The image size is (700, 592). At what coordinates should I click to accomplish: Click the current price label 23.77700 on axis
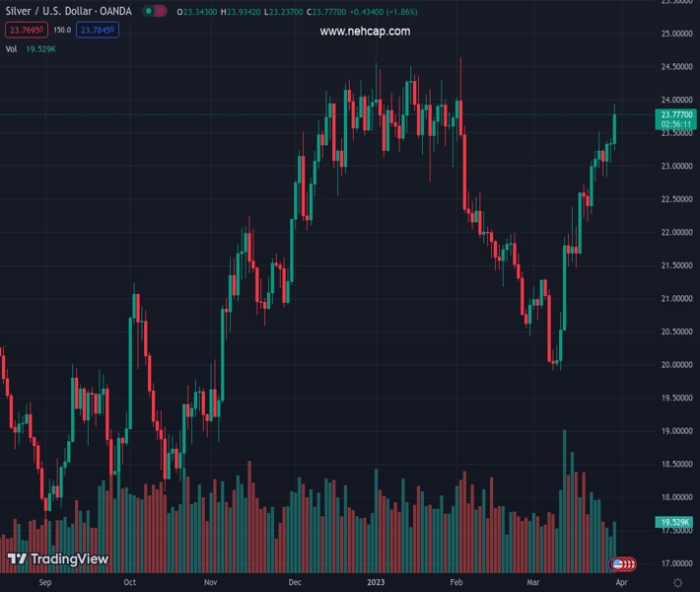[x=676, y=115]
